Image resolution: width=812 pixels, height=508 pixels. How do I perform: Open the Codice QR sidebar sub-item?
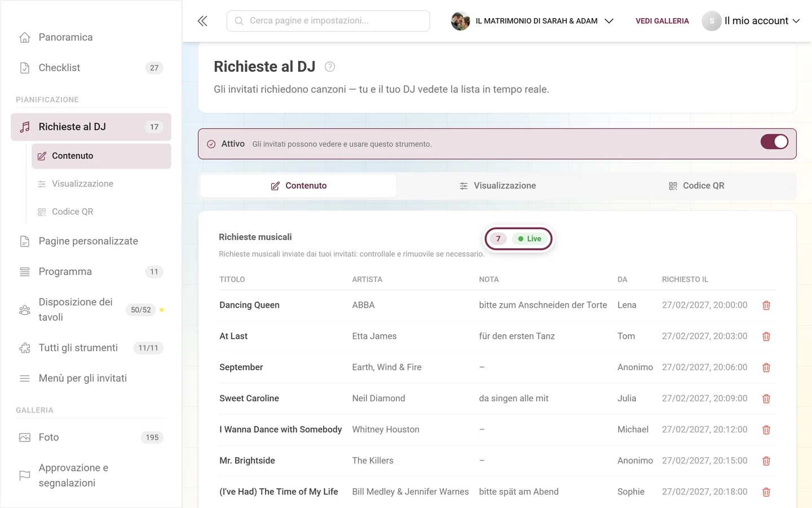(101, 212)
